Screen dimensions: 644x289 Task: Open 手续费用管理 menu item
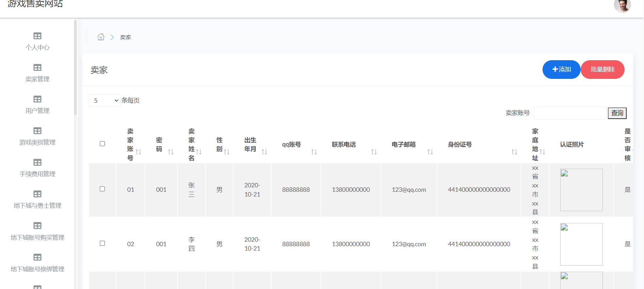tap(37, 174)
